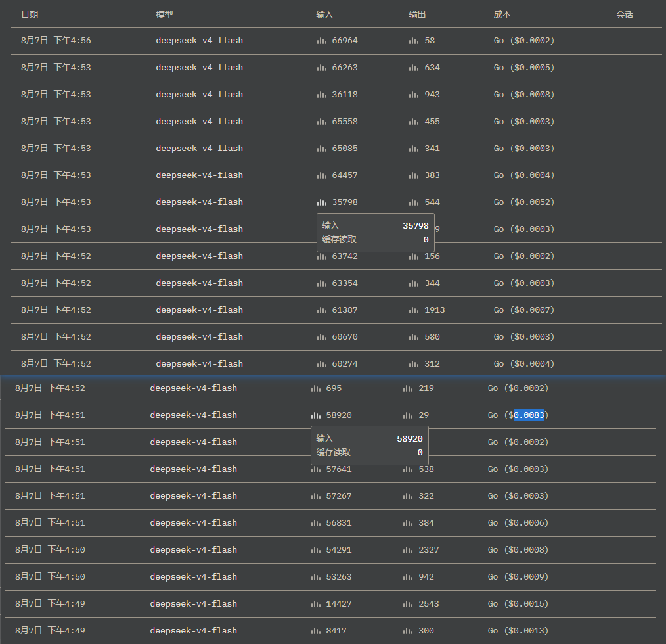Click bar icon next to output 219
This screenshot has height=644, width=666.
click(408, 388)
